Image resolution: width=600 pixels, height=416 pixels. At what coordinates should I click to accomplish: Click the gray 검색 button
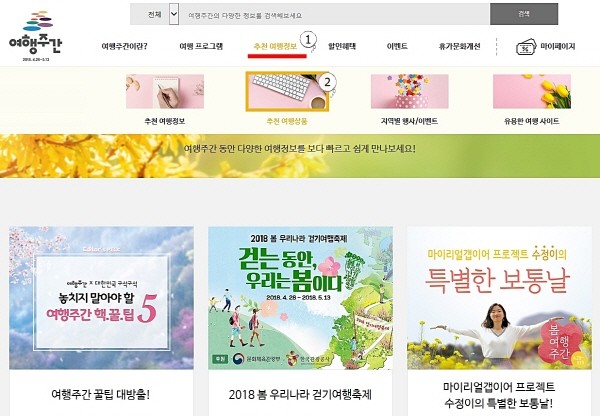coord(524,14)
